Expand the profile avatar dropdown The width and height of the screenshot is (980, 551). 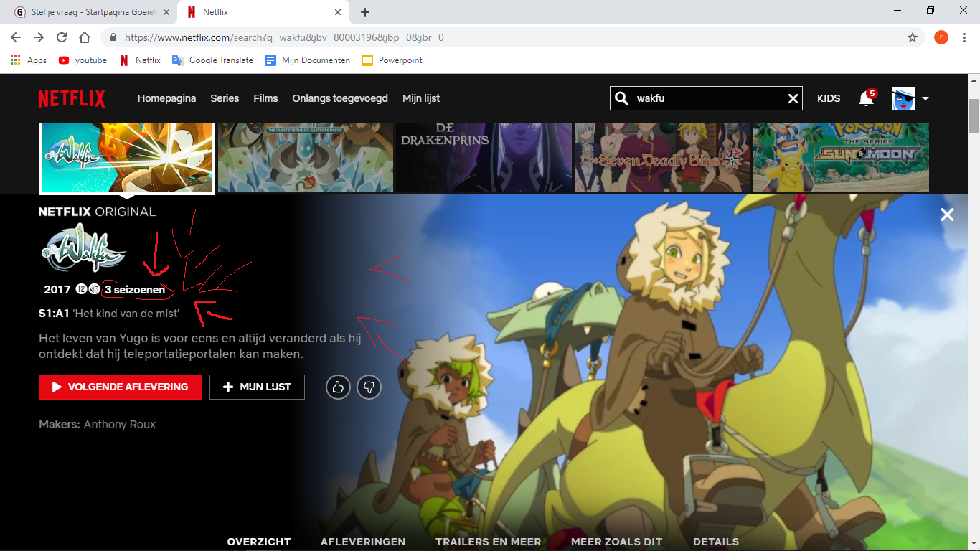pos(925,99)
